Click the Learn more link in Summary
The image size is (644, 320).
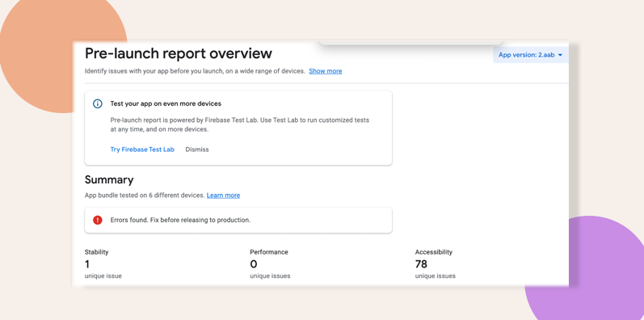click(x=224, y=195)
